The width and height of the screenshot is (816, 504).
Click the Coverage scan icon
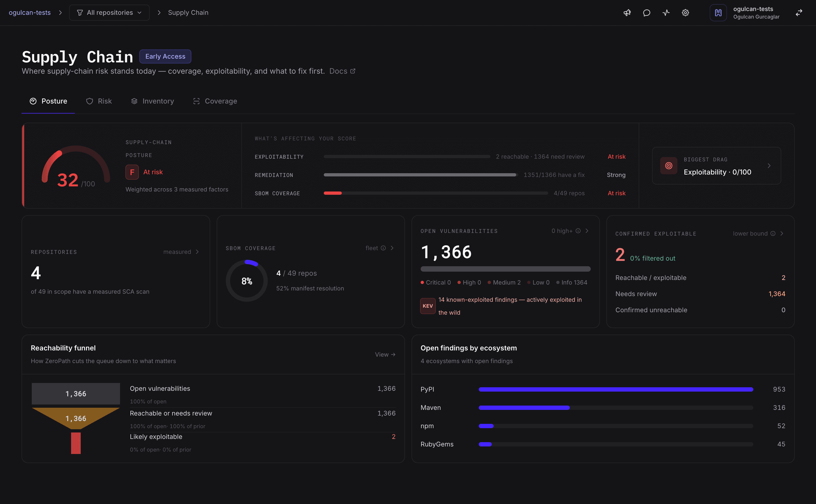point(196,101)
